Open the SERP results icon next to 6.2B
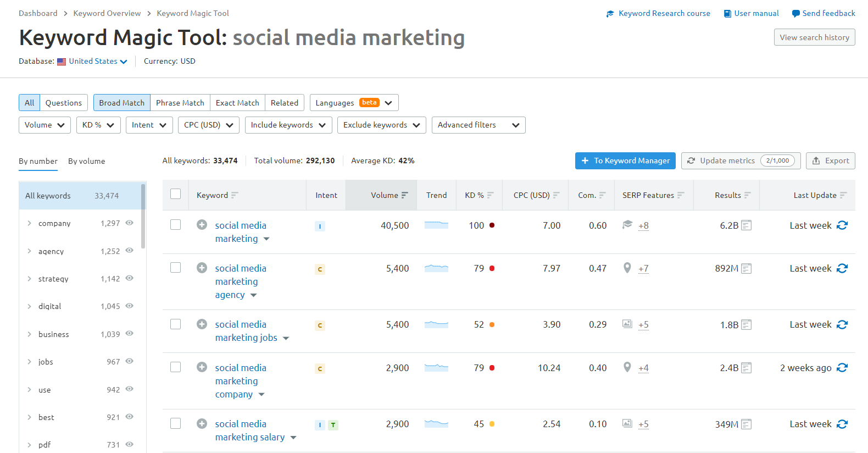 [x=746, y=225]
